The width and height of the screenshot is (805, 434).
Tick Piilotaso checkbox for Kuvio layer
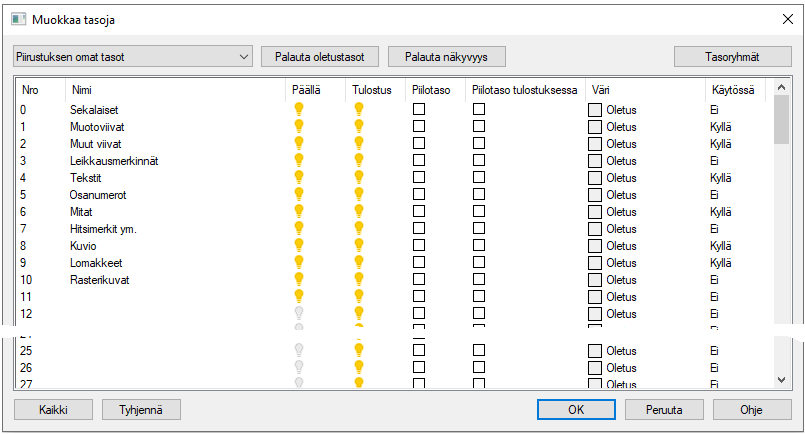point(419,245)
